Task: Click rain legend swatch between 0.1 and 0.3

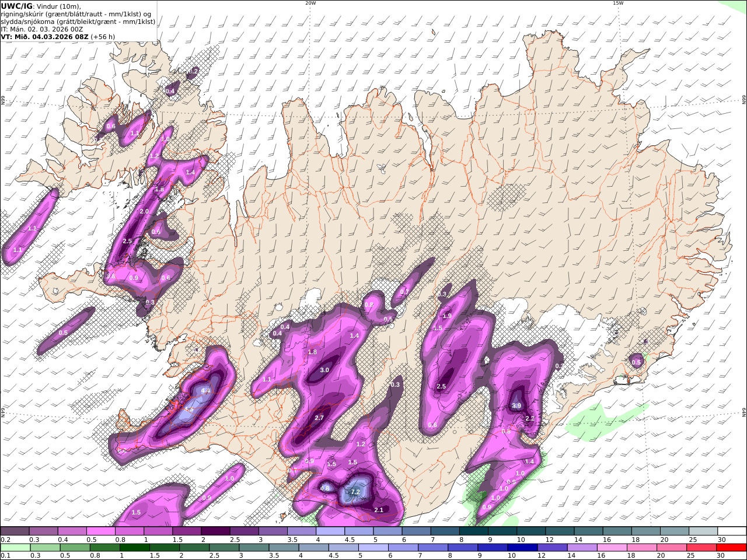Action: [x=15, y=547]
